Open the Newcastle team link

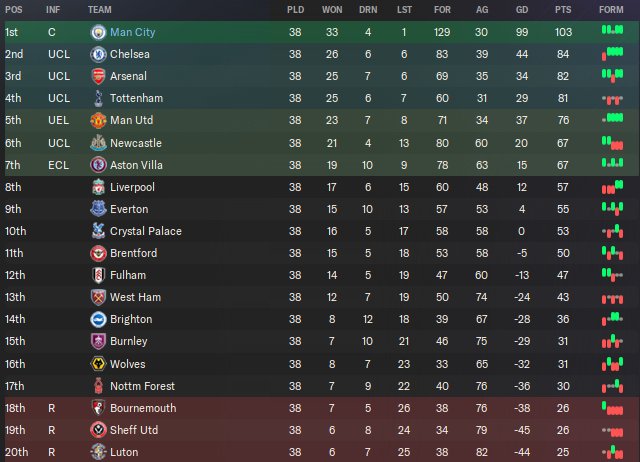tap(135, 143)
